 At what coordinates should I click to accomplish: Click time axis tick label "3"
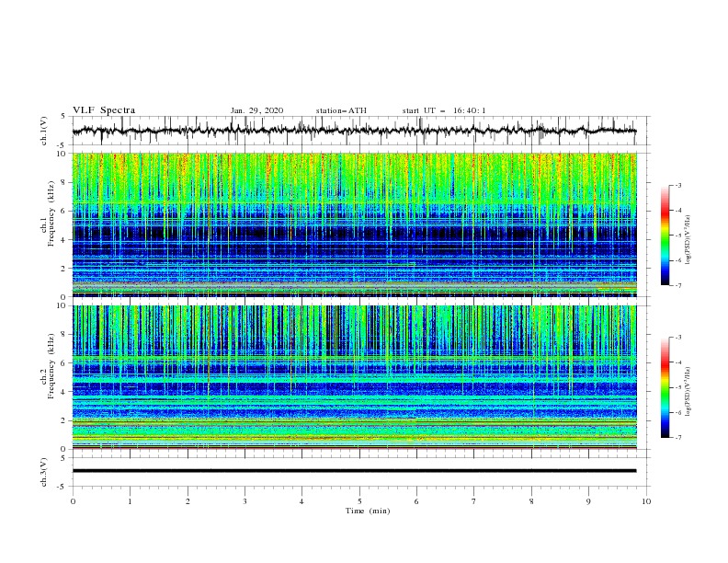tap(245, 501)
